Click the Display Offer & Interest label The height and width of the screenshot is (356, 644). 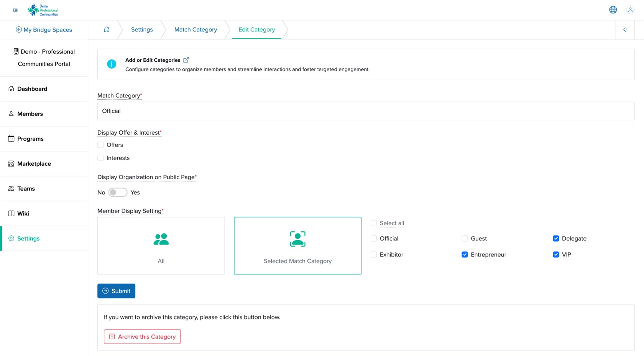tap(130, 132)
